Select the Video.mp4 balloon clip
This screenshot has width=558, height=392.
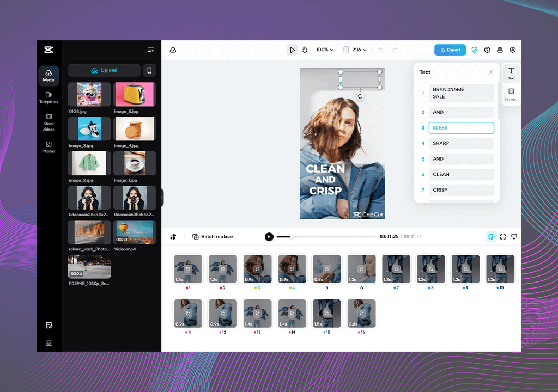(135, 232)
